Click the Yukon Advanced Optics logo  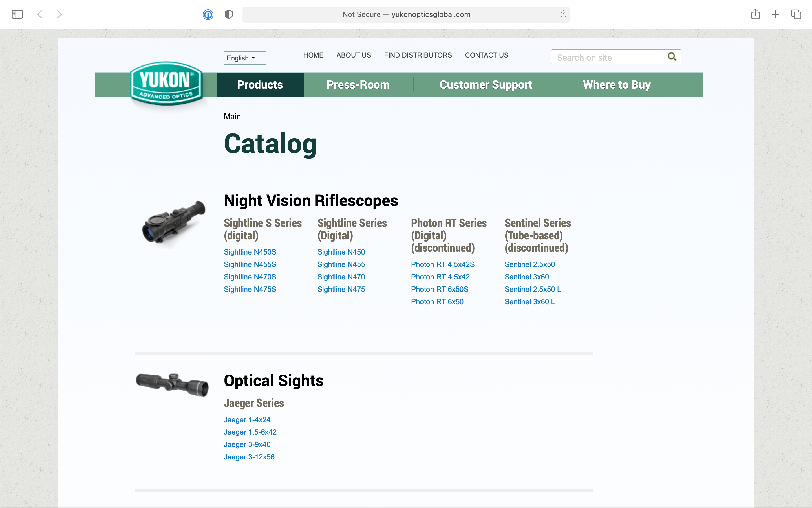coord(166,83)
